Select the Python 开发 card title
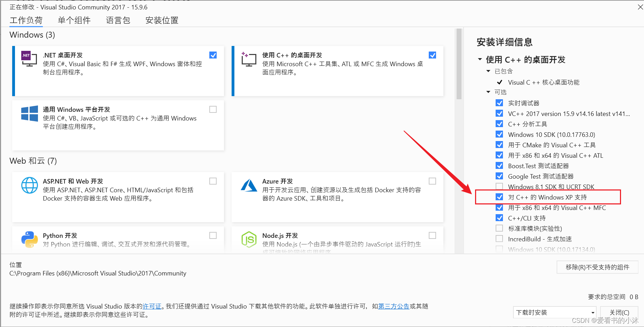The width and height of the screenshot is (644, 327). click(x=60, y=235)
